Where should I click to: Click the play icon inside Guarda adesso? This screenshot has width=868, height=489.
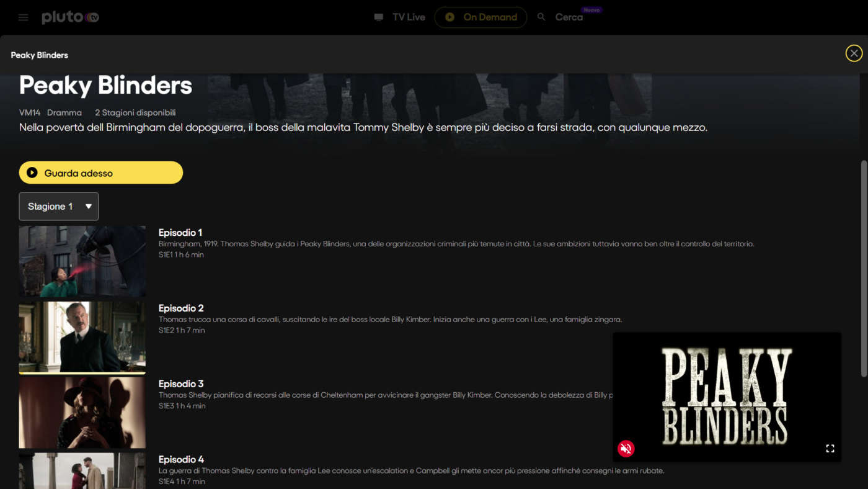point(33,172)
